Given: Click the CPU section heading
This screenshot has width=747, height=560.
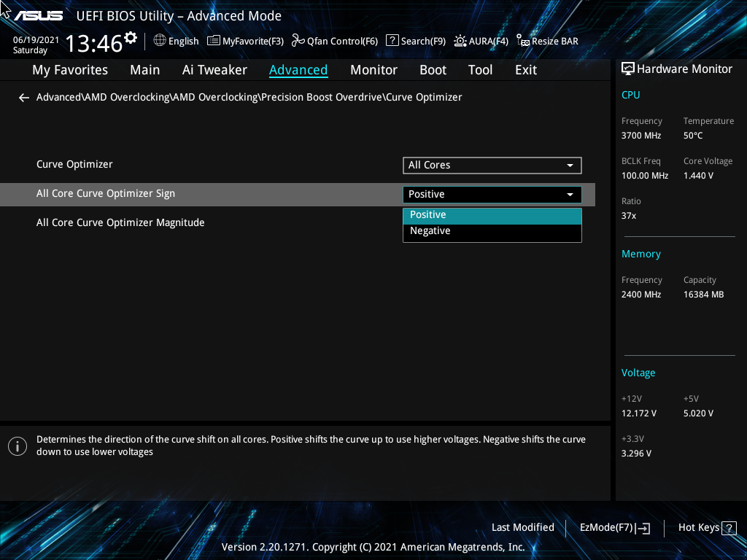Looking at the screenshot, I should (x=630, y=95).
